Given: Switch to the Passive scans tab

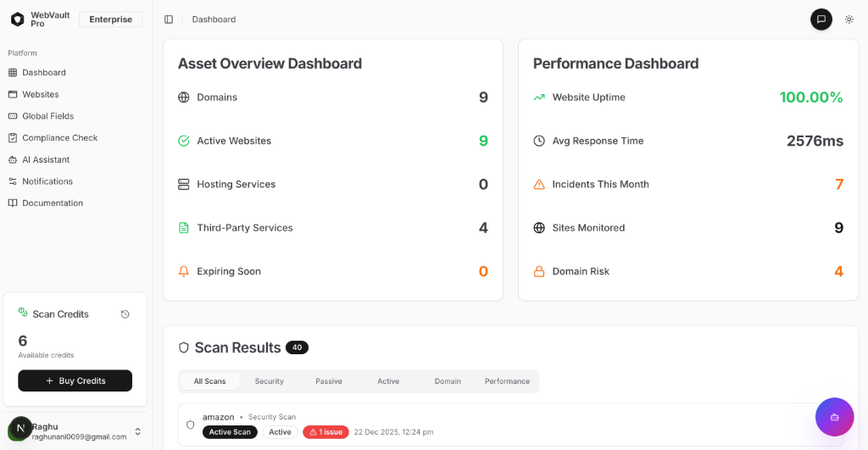Looking at the screenshot, I should click(329, 381).
